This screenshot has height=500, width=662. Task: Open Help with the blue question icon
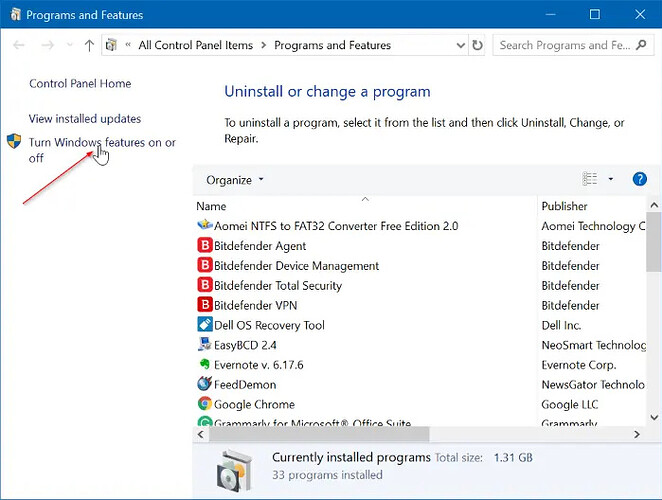pos(640,179)
